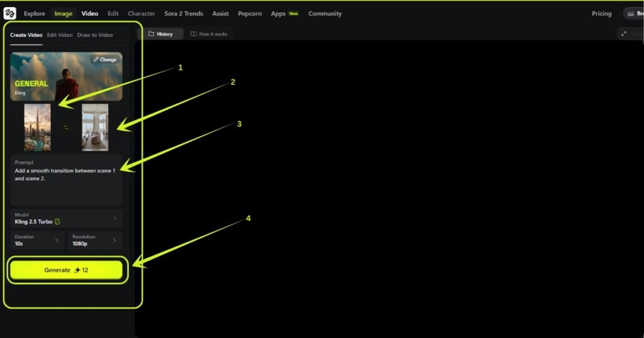Switch to the Edit Video tab

click(60, 35)
